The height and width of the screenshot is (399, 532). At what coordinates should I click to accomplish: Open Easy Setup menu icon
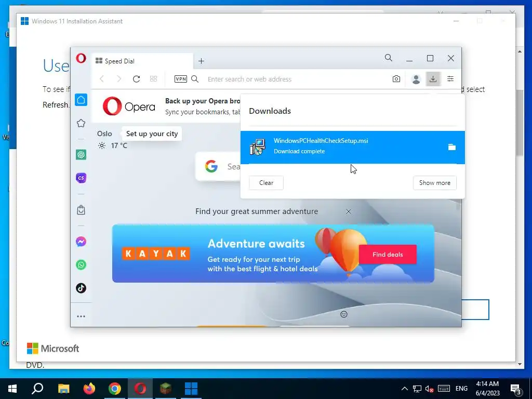click(x=450, y=79)
